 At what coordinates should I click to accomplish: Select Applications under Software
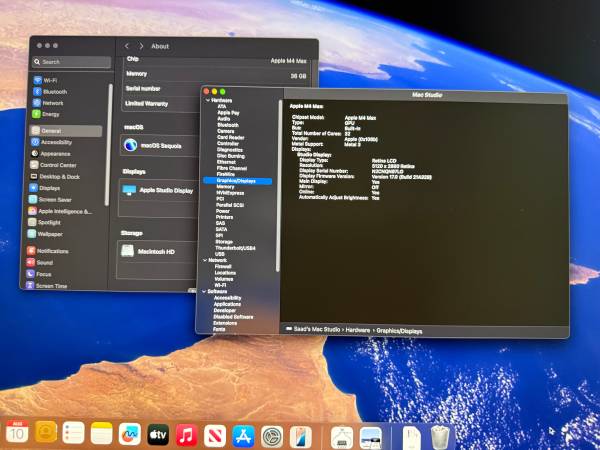pyautogui.click(x=227, y=304)
